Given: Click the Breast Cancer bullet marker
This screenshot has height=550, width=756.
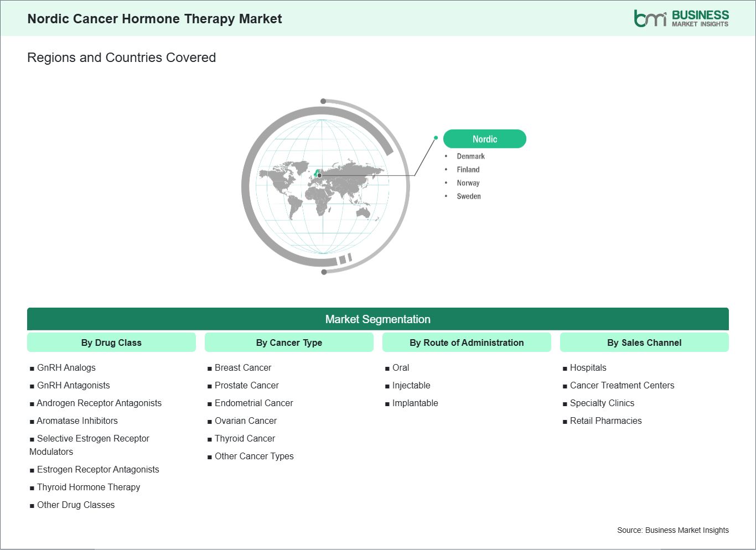Looking at the screenshot, I should pos(210,367).
